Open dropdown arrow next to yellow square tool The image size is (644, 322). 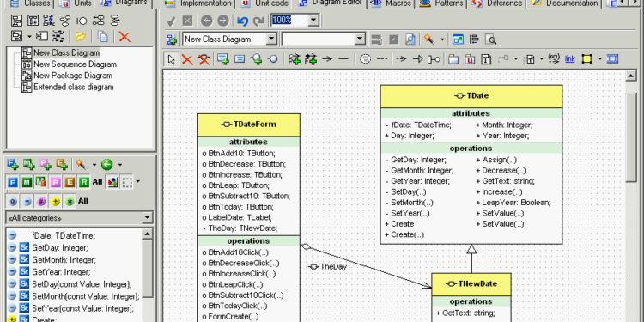click(599, 59)
